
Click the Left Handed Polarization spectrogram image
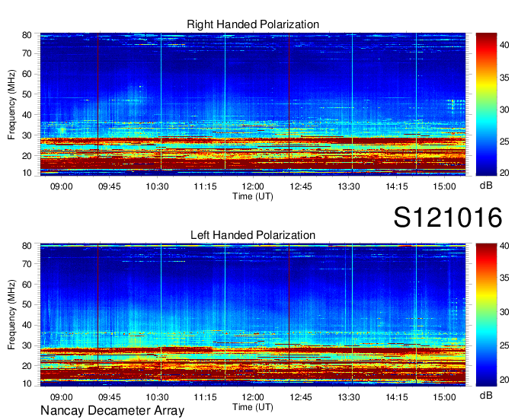(253, 315)
